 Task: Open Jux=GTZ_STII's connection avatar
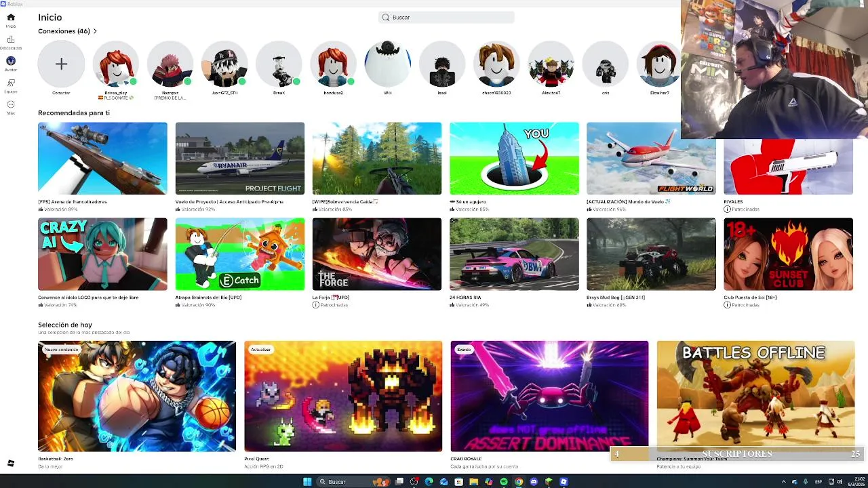pos(224,64)
